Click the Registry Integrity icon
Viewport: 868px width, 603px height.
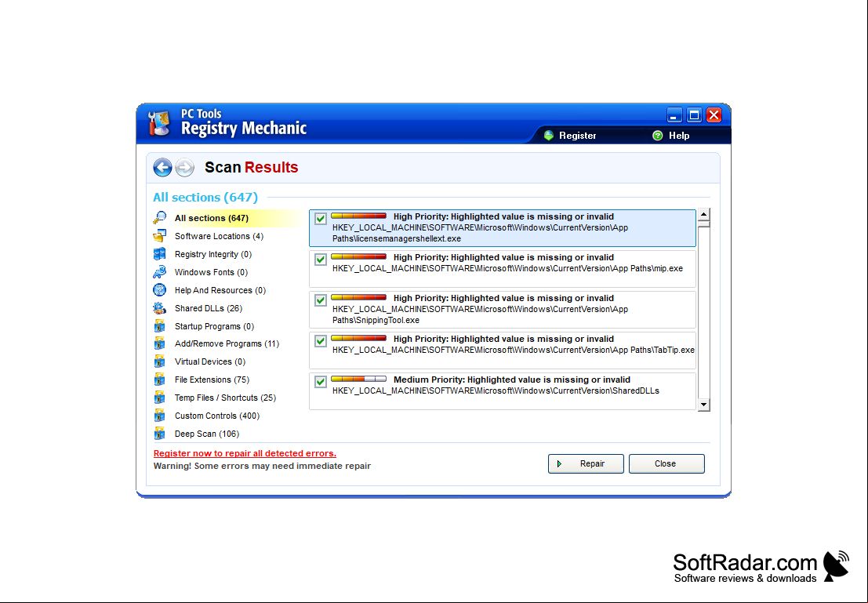coord(159,254)
